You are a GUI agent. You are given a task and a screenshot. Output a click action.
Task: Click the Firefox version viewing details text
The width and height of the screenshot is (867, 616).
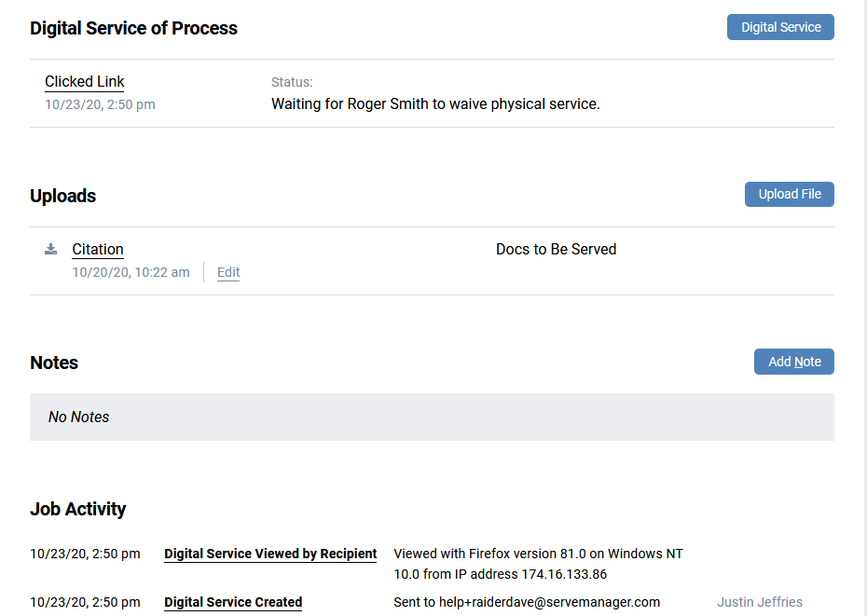538,554
